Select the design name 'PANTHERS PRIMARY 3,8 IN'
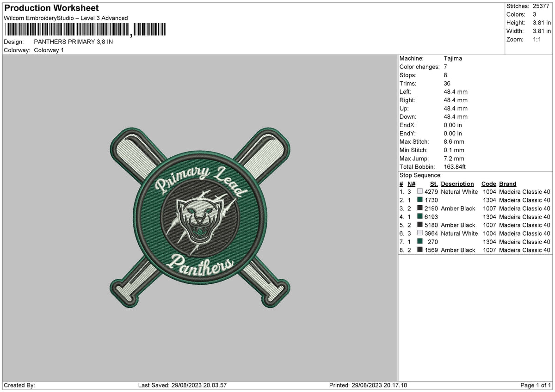This screenshot has width=555, height=392. [x=74, y=42]
